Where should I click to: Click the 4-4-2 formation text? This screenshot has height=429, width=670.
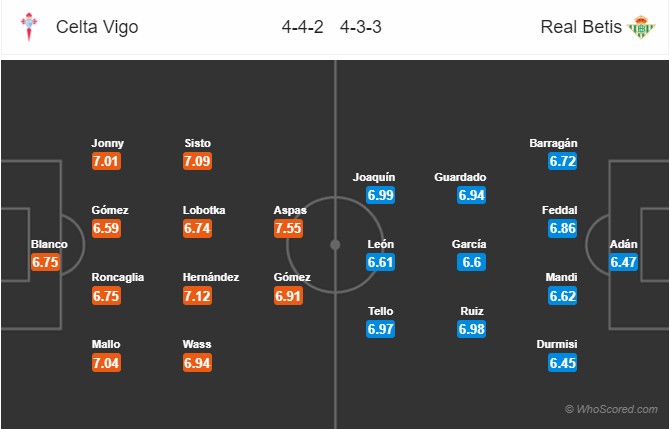[x=303, y=27]
